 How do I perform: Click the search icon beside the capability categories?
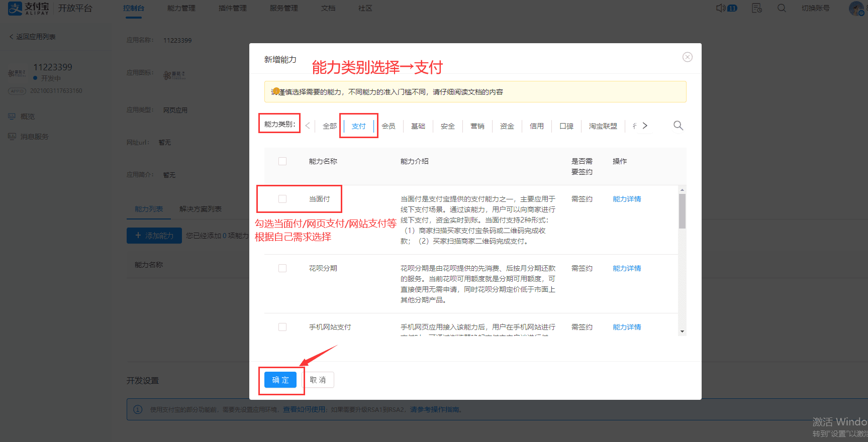678,126
